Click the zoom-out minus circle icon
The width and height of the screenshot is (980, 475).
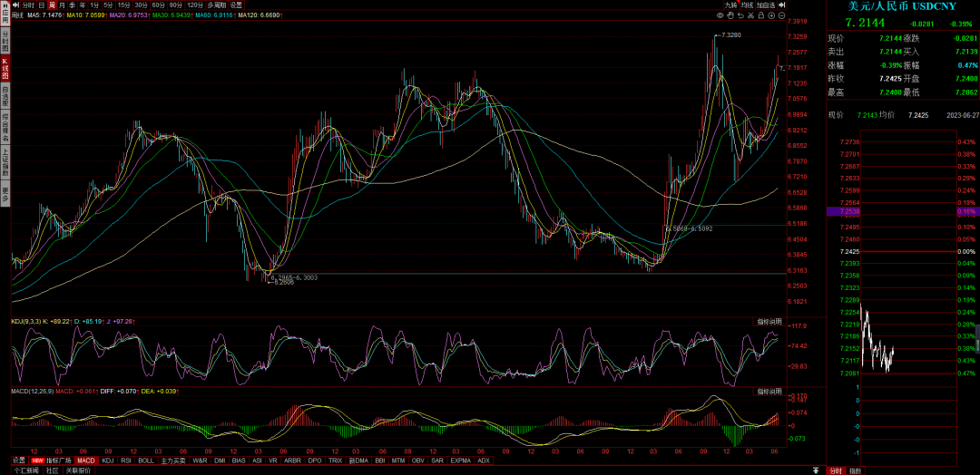(782, 15)
